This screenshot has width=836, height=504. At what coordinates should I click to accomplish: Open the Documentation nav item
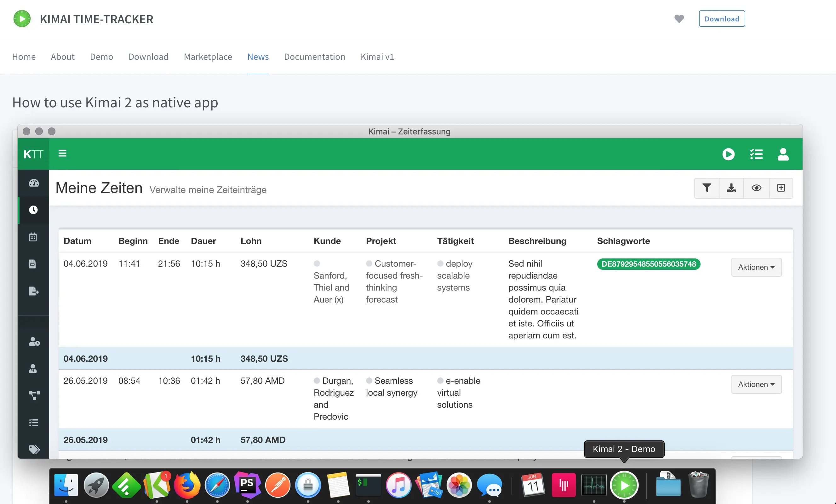click(314, 56)
